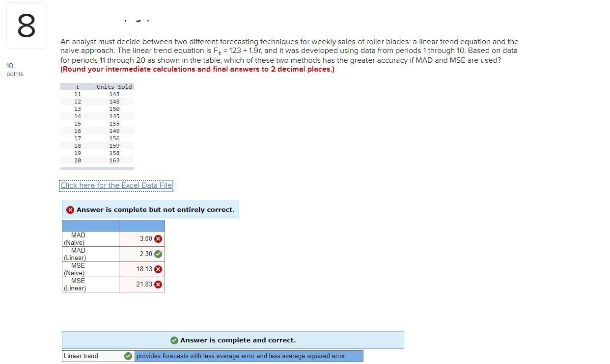Click the green check icon beside 2.30
610x364 pixels.
click(x=158, y=254)
